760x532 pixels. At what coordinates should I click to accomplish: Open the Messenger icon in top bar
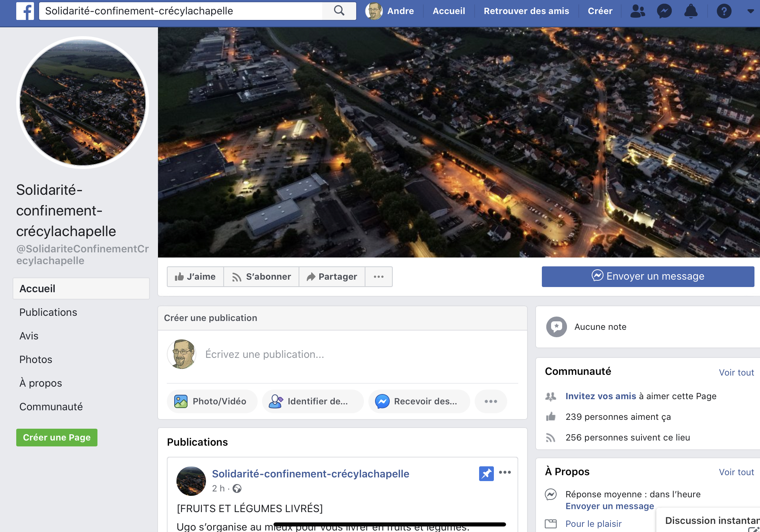(x=664, y=11)
